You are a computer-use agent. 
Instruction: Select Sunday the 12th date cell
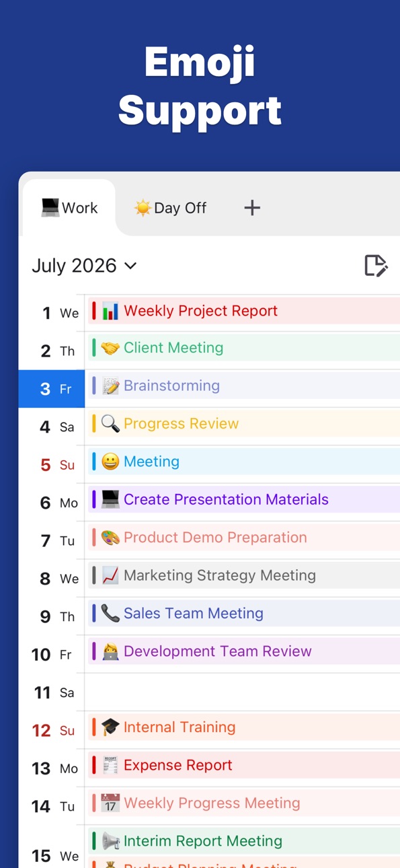[52, 730]
